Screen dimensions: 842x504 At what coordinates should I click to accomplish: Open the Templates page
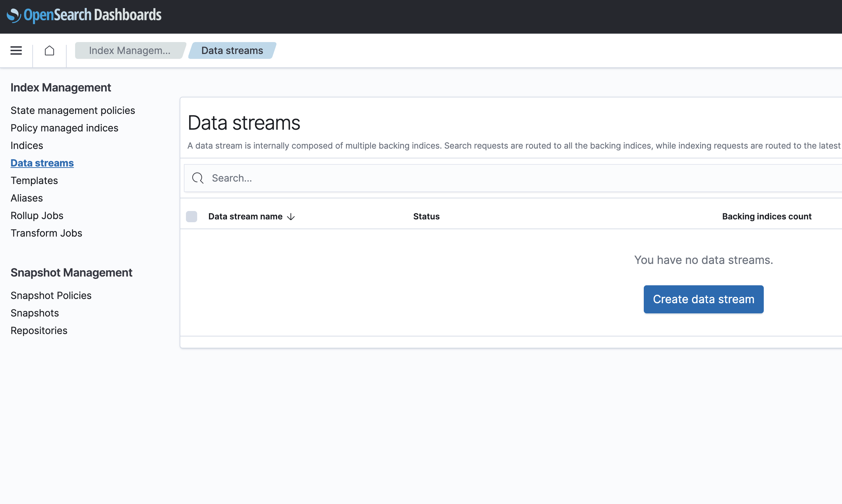tap(34, 181)
